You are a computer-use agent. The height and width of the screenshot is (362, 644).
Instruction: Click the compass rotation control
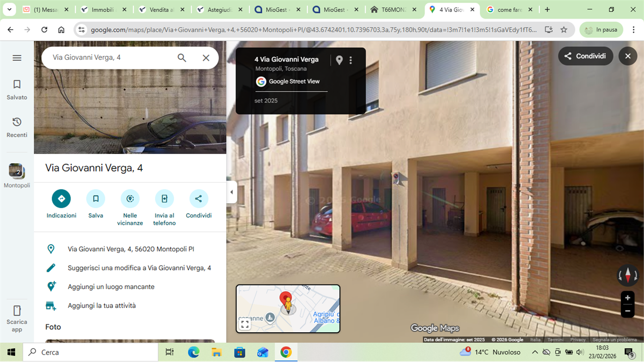point(627,276)
